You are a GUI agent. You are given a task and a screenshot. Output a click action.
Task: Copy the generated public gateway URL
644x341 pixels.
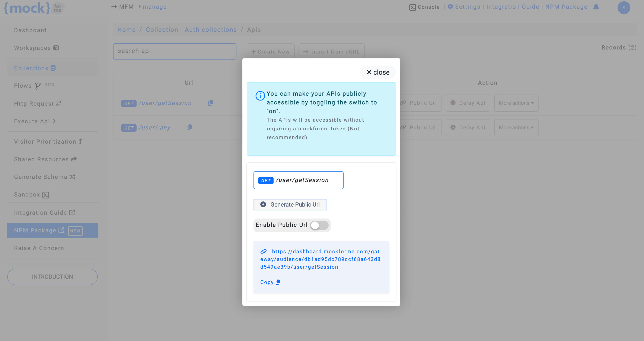270,282
